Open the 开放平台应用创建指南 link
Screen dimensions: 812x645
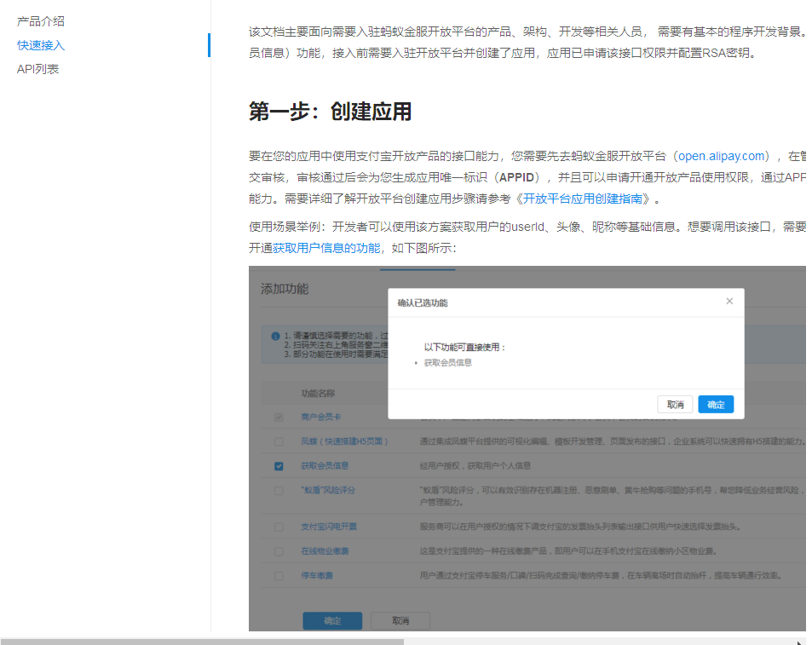click(583, 199)
